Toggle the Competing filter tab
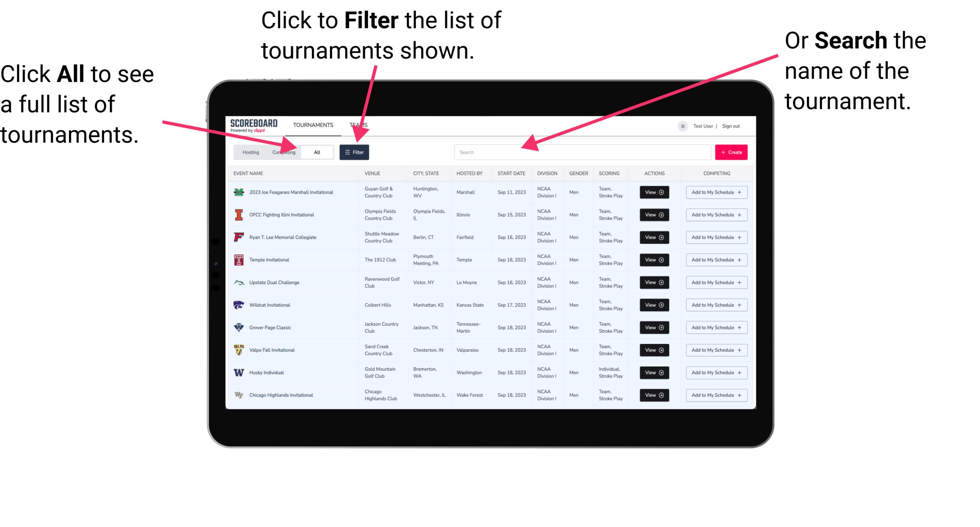This screenshot has width=980, height=527. point(283,152)
